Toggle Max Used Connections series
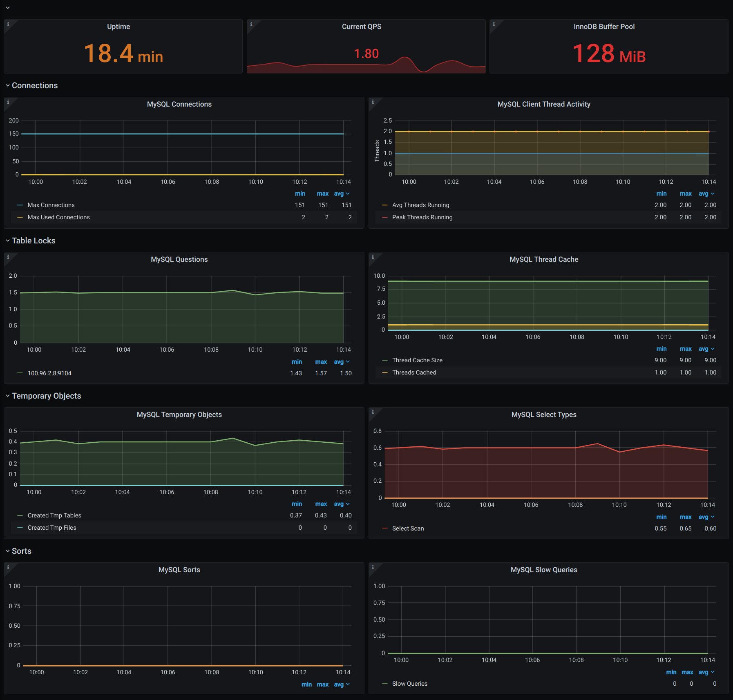Viewport: 733px width, 700px height. 59,217
